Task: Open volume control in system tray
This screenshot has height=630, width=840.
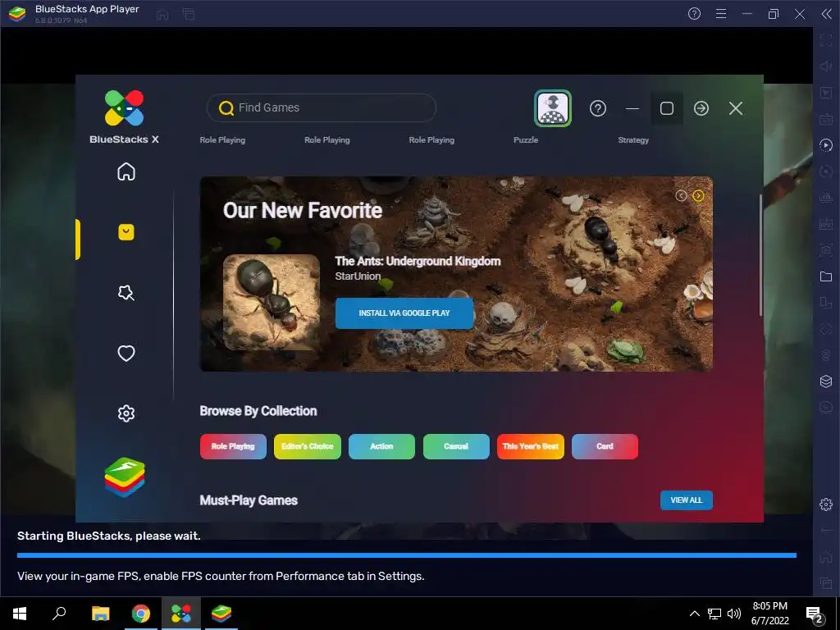Action: click(x=734, y=614)
